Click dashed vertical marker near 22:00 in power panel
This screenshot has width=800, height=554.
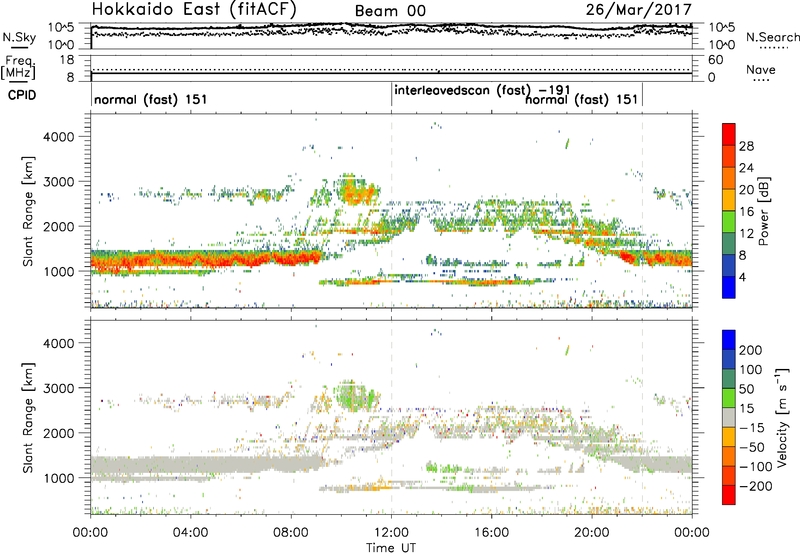(642, 210)
